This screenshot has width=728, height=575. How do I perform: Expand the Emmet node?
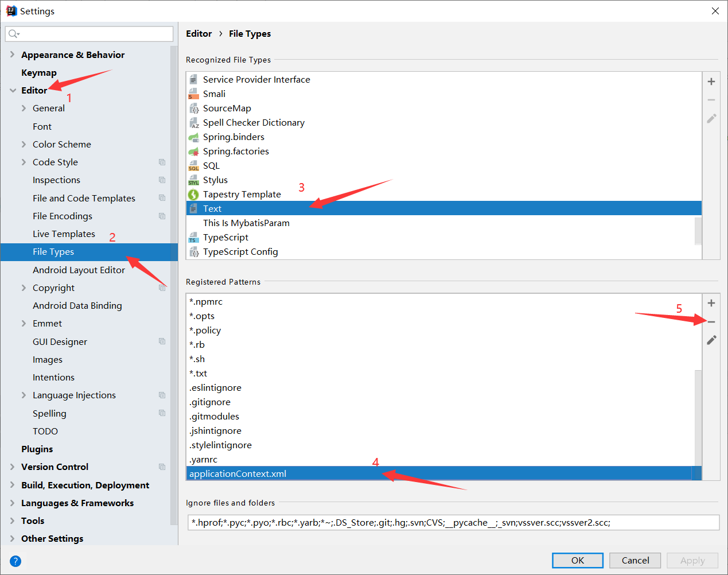click(x=24, y=323)
